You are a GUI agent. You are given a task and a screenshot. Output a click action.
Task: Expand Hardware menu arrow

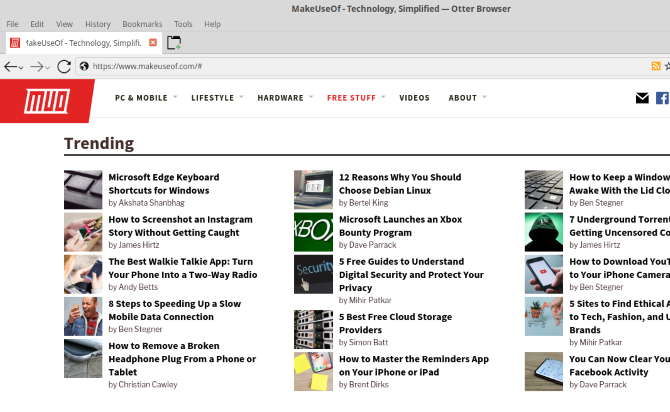311,97
